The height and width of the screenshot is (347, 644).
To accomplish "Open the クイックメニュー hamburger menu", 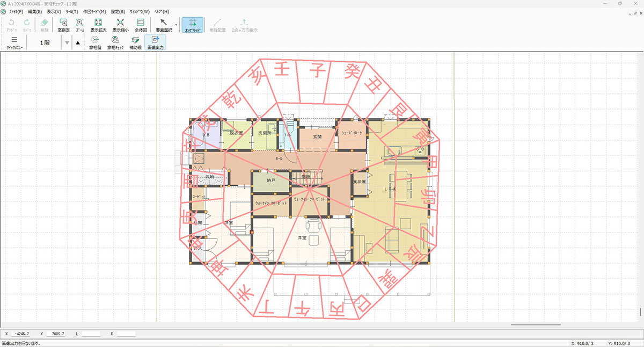I will (14, 42).
